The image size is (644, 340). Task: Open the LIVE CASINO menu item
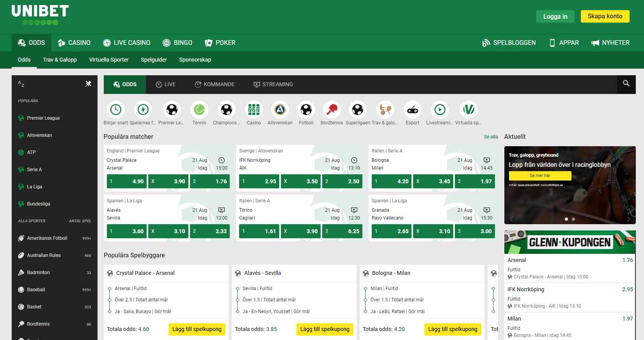(127, 42)
